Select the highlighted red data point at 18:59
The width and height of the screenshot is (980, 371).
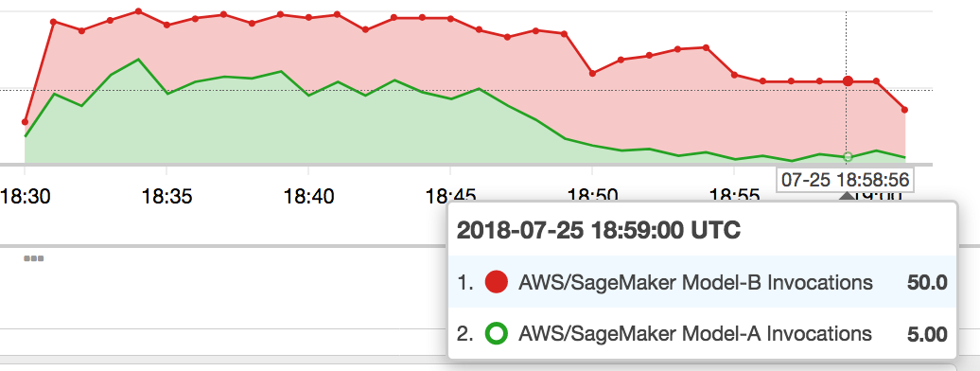coord(848,80)
